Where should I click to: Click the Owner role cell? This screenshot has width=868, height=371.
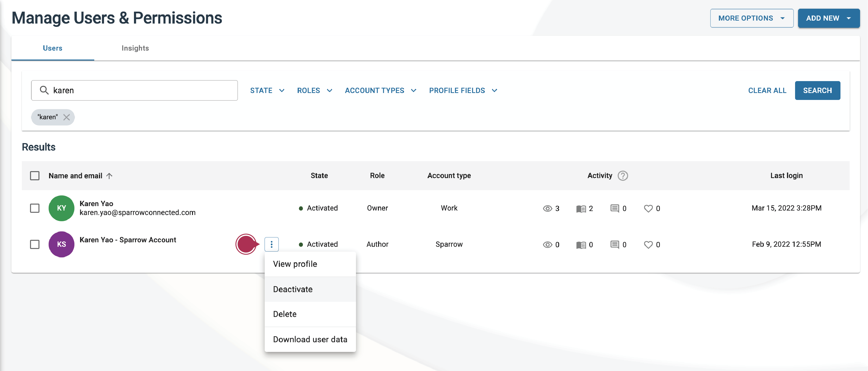coord(377,208)
